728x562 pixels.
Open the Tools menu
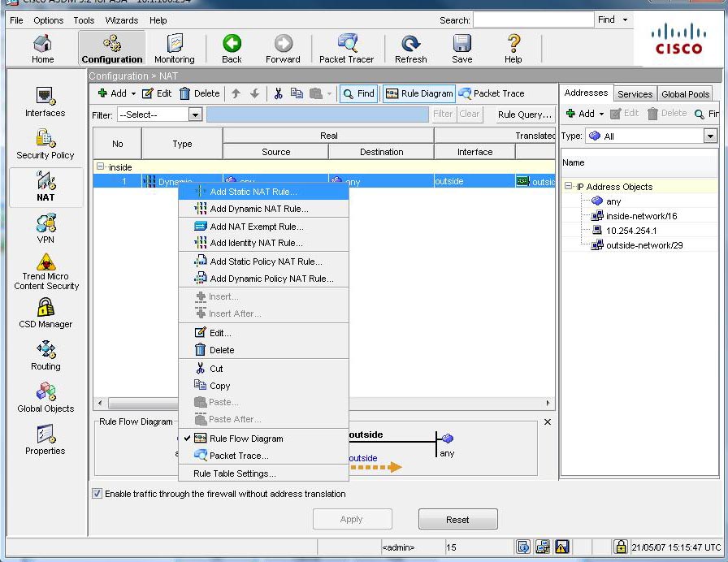click(x=84, y=20)
